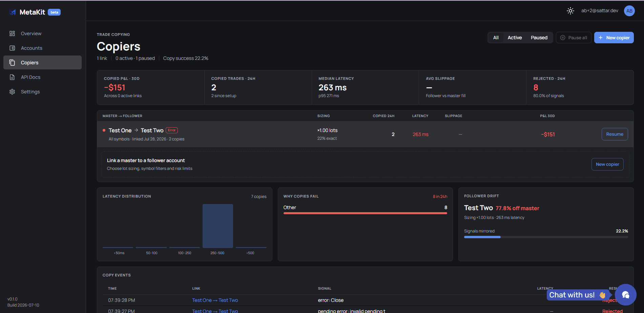
Task: Open Settings gear in the sidebar
Action: pos(42,92)
